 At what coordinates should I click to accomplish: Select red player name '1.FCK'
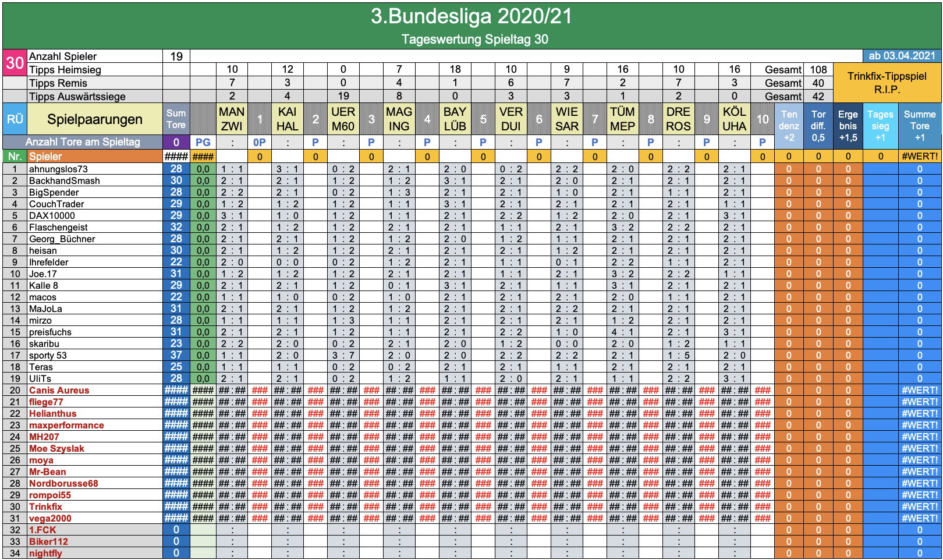point(42,530)
